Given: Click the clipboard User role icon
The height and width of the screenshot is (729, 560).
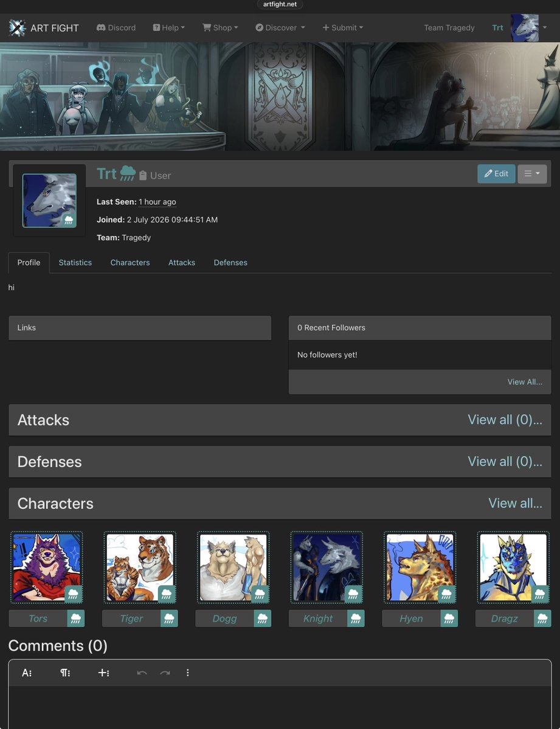Looking at the screenshot, I should 143,176.
